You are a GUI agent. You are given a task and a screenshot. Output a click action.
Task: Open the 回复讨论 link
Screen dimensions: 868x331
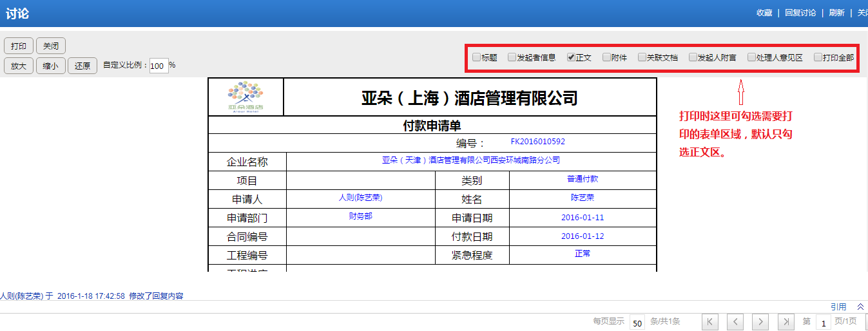(800, 13)
